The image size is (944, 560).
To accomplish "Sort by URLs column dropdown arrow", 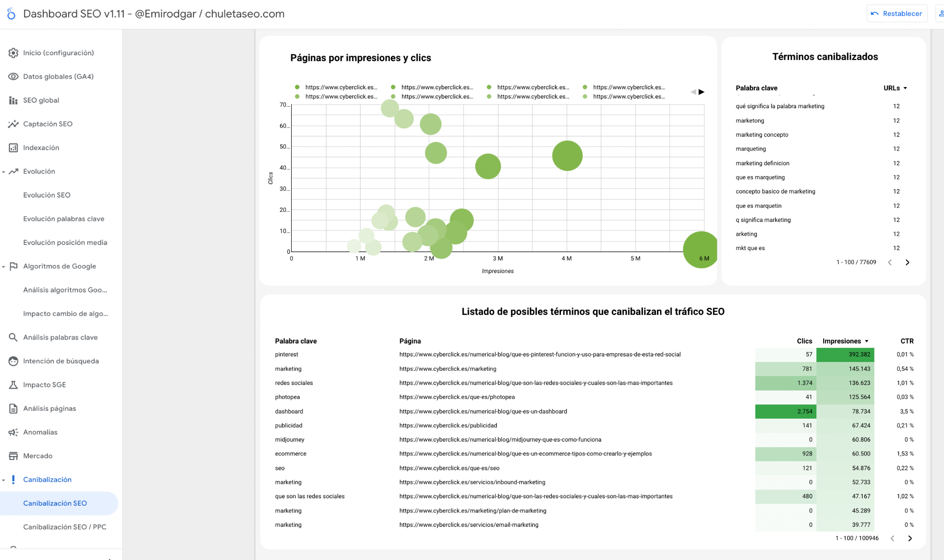I will (905, 88).
